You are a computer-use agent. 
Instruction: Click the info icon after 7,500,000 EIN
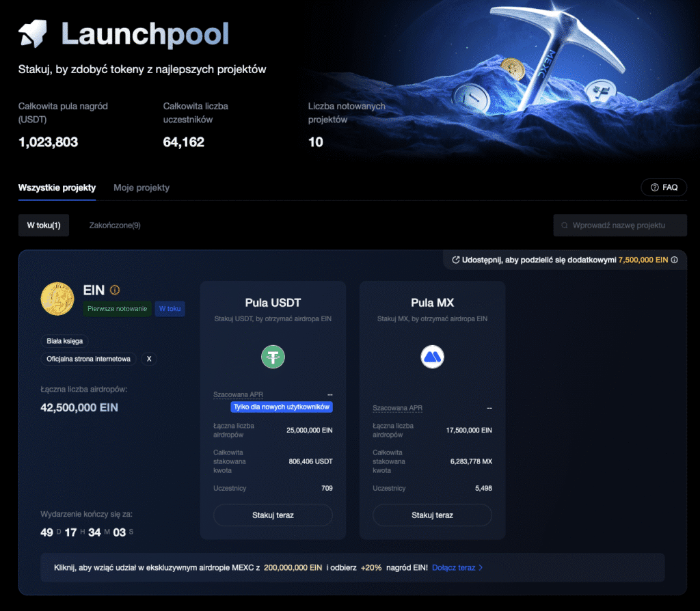674,260
